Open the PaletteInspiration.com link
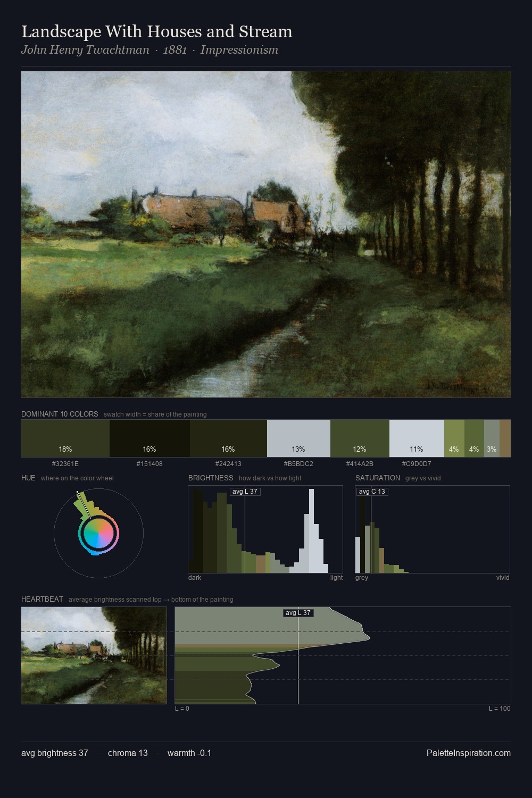This screenshot has width=532, height=798. click(469, 753)
